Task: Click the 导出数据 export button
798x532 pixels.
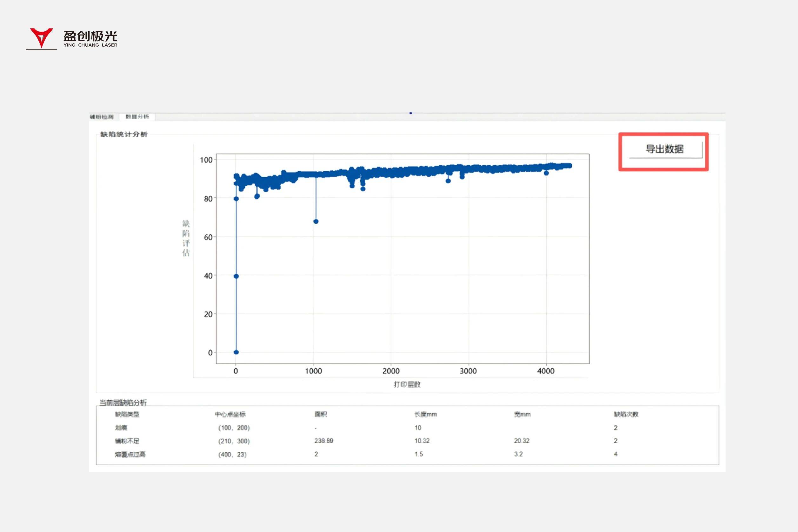Action: pos(665,149)
